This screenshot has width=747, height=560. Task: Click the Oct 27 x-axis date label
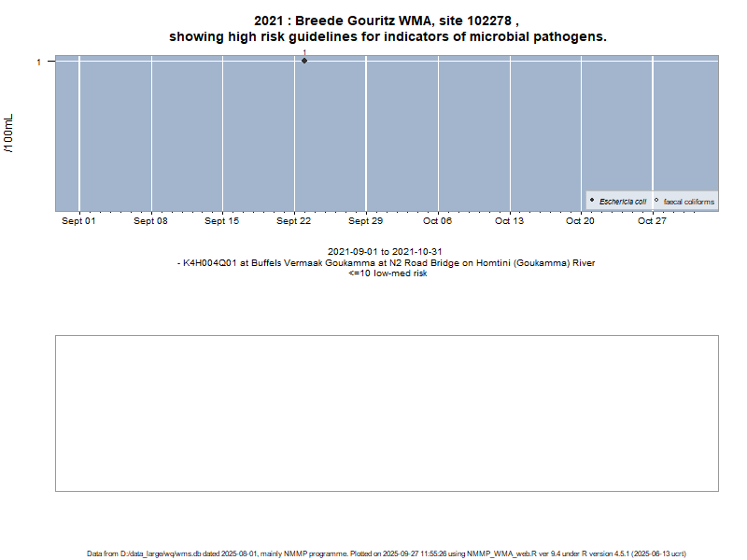click(x=652, y=221)
